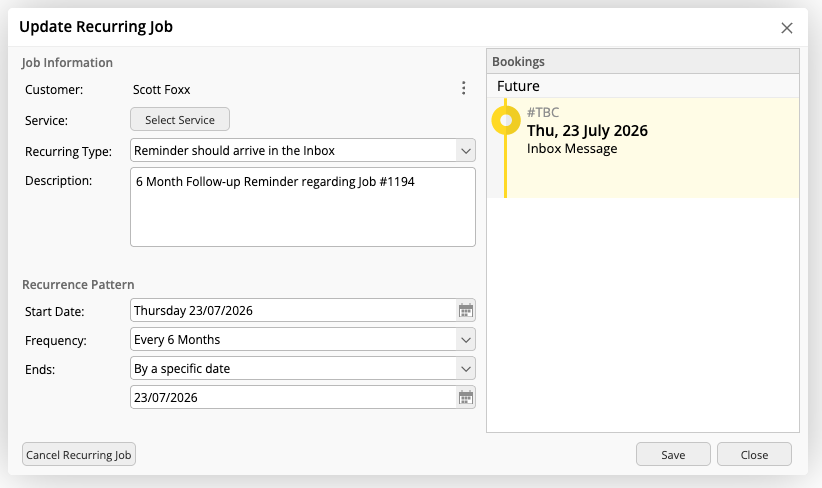This screenshot has height=488, width=822.
Task: Click Cancel Recurring Job button
Action: [79, 454]
